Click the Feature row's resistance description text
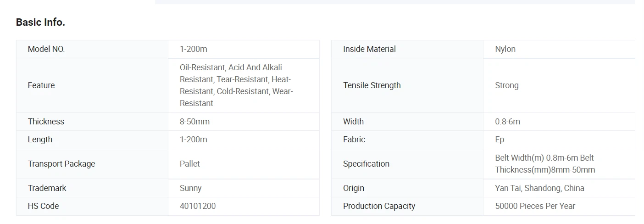Screen dimensions: 644x224 click(x=236, y=85)
